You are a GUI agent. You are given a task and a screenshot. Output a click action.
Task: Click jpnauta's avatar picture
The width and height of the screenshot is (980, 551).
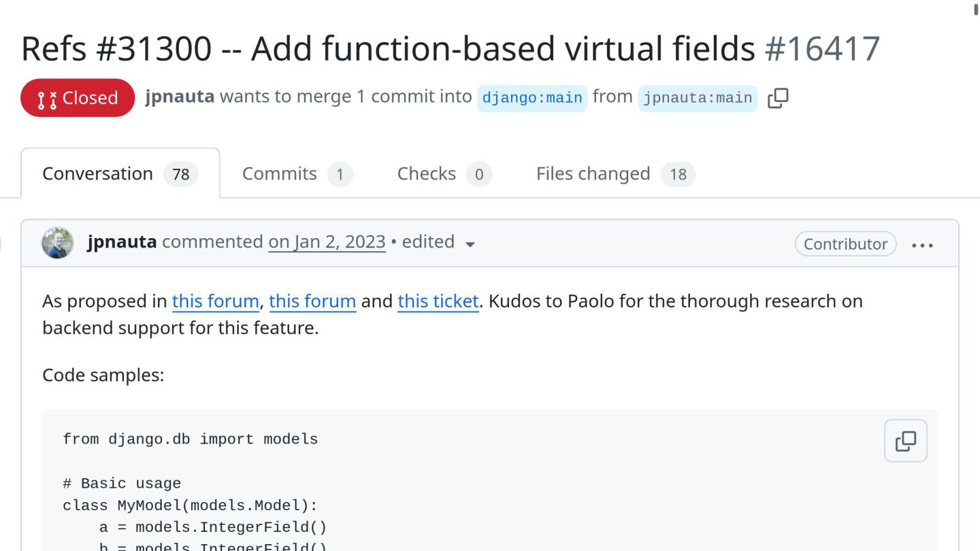(x=58, y=243)
